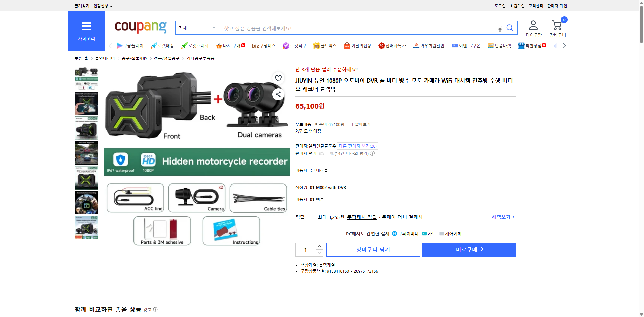Open the 이벤트/쿠폰 menu item
Image resolution: width=644 pixels, height=317 pixels.
click(466, 46)
